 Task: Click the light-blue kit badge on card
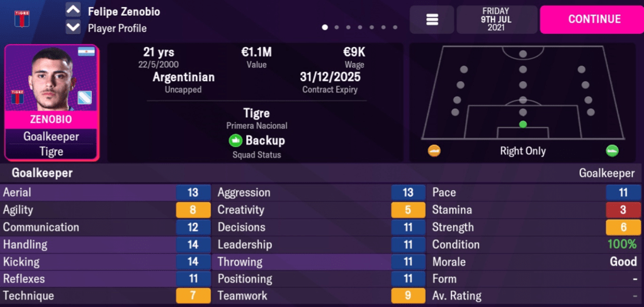pyautogui.click(x=85, y=98)
